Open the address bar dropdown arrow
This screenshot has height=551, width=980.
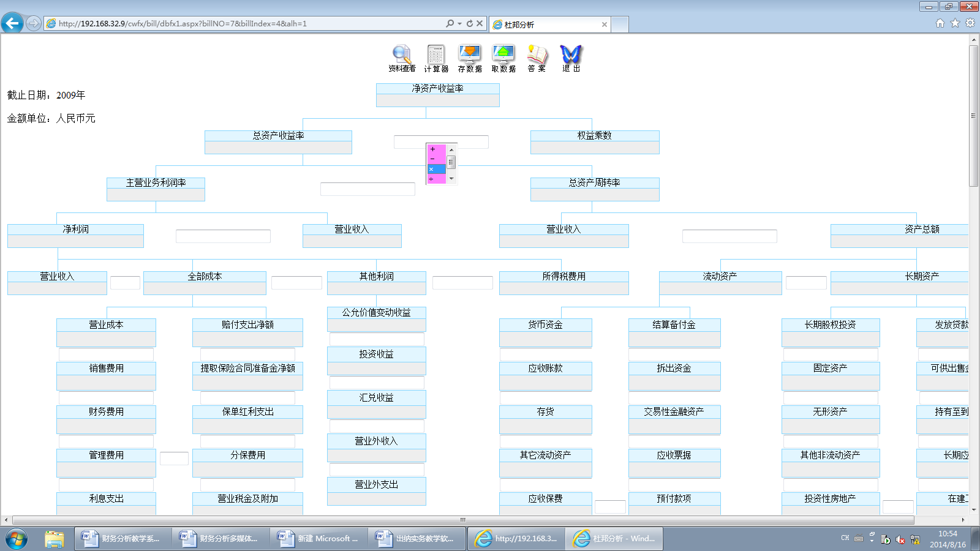click(x=459, y=23)
